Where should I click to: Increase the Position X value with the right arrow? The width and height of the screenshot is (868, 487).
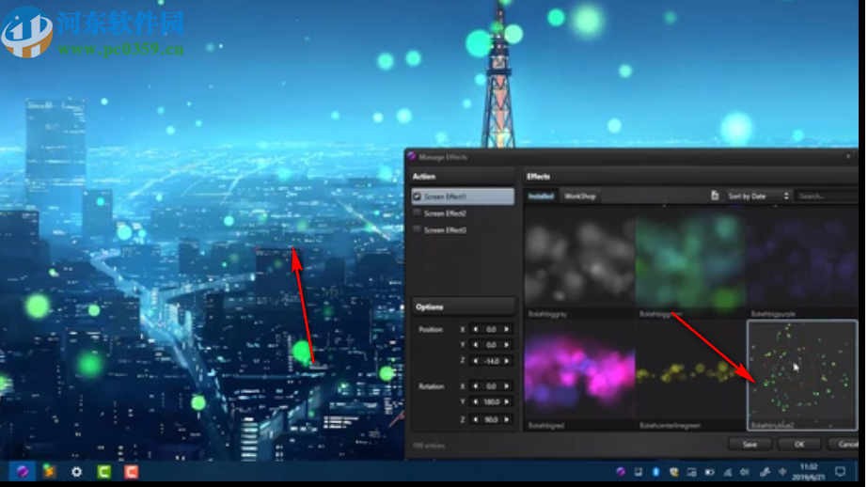(507, 329)
